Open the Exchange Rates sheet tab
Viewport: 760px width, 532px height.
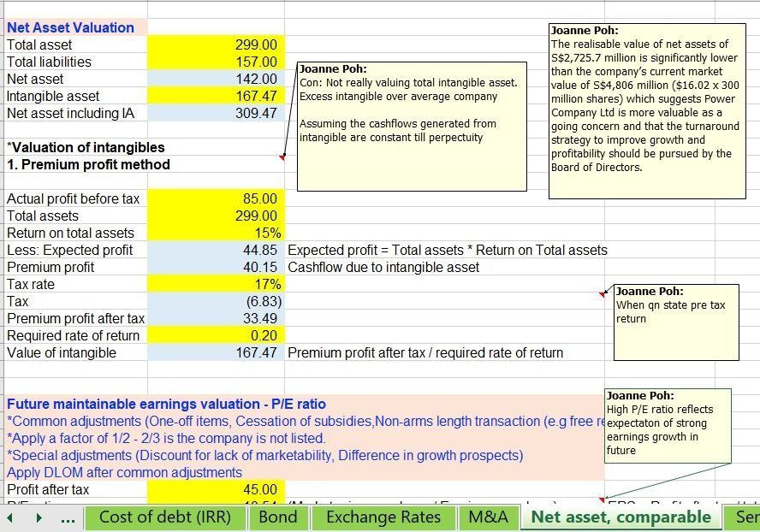(x=383, y=517)
